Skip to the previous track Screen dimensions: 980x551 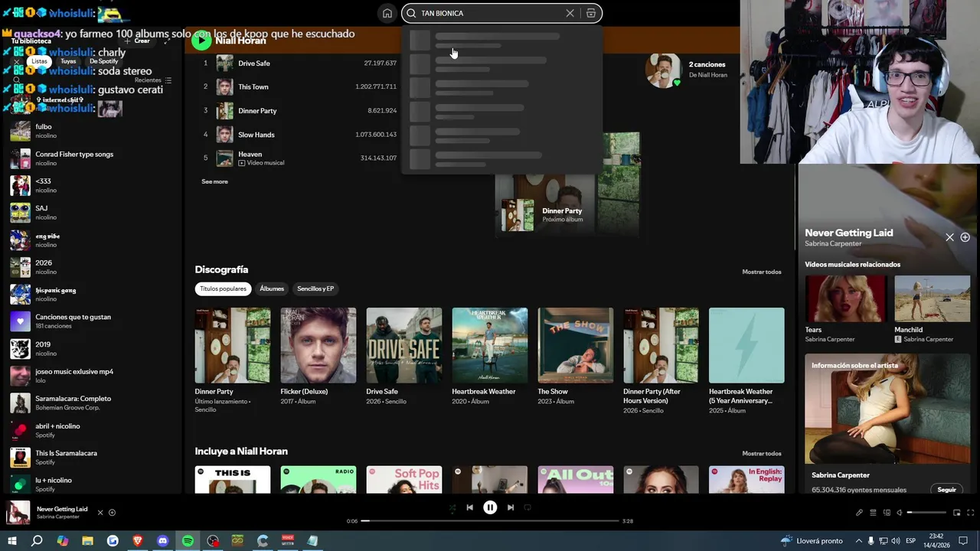tap(469, 507)
